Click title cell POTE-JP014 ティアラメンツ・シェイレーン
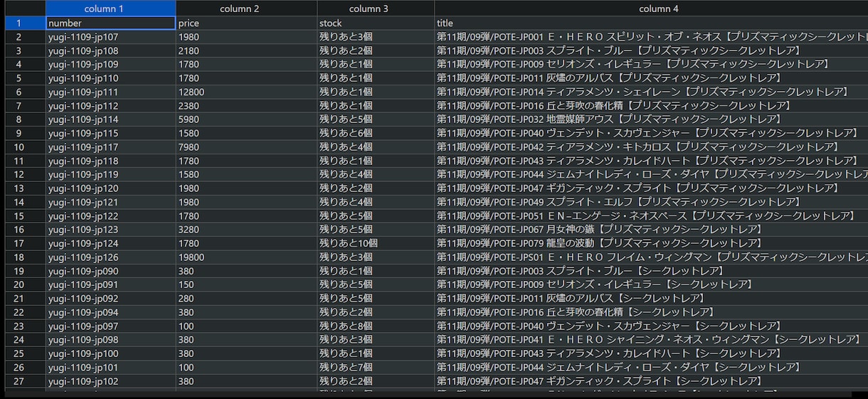This screenshot has height=399, width=868. (651, 92)
